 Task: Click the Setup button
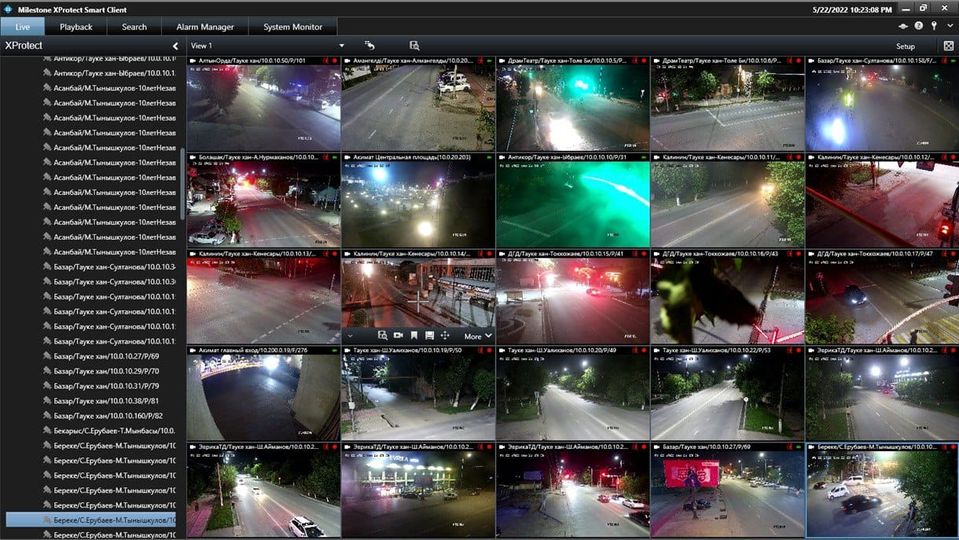[x=905, y=46]
